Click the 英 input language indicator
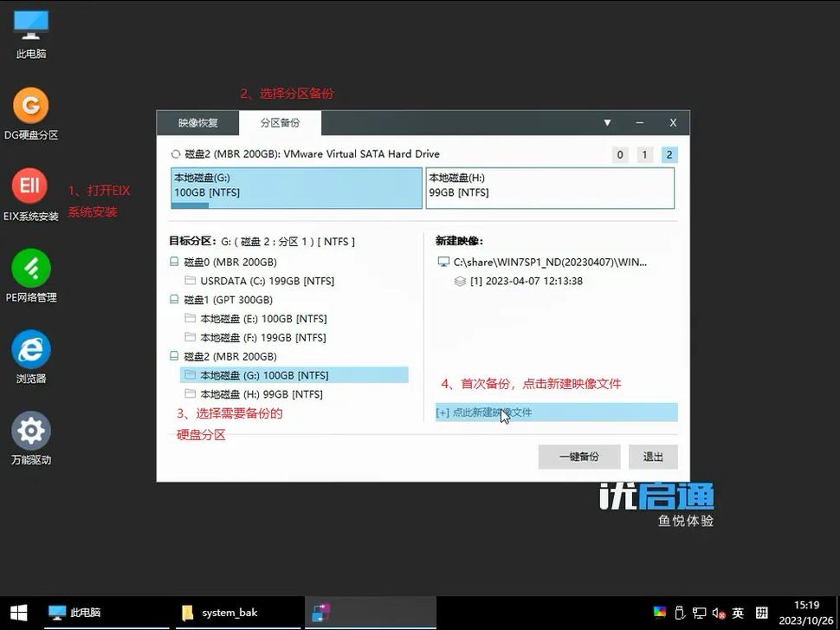Viewport: 840px width, 630px height. click(x=738, y=613)
